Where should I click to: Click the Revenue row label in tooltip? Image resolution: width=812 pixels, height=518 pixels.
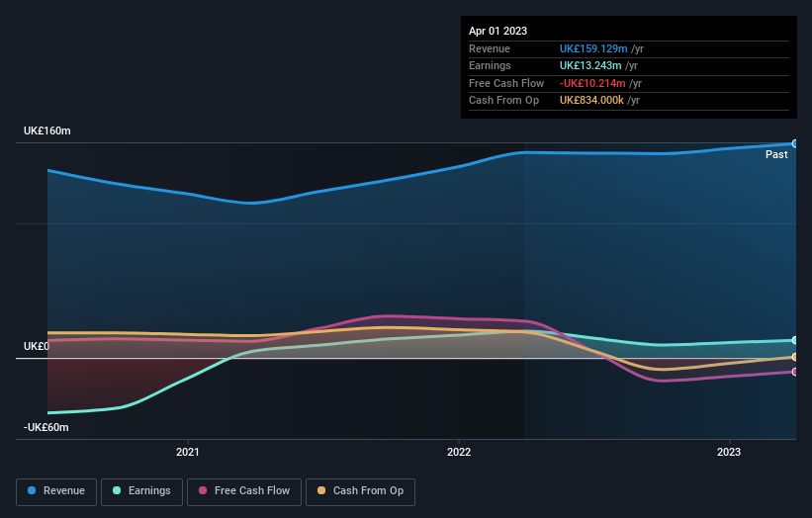(490, 48)
